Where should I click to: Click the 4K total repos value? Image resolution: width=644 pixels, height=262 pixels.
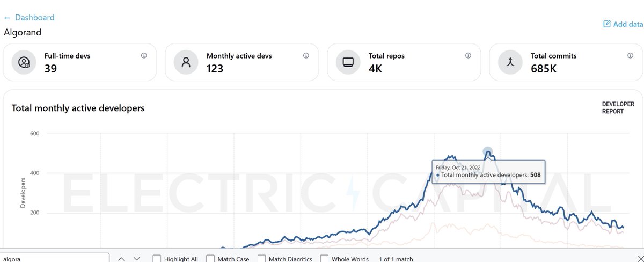pos(375,68)
